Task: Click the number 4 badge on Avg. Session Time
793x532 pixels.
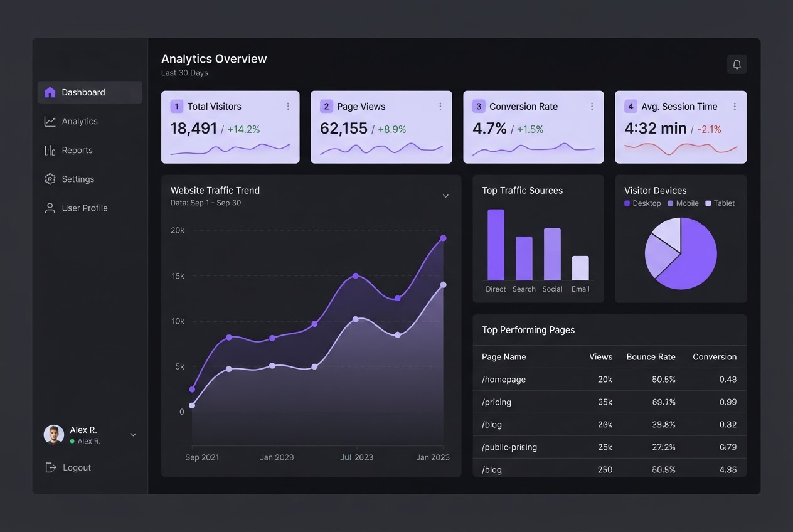Action: [x=631, y=106]
